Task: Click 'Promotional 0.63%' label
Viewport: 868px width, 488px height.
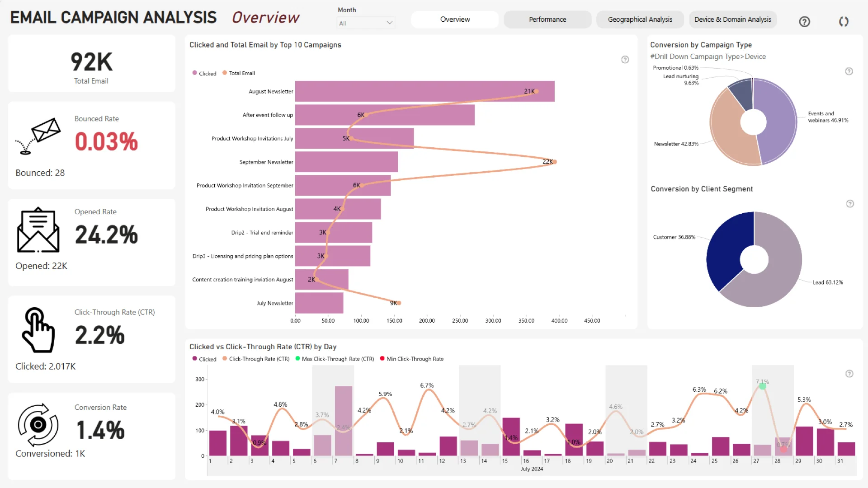Action: (x=675, y=68)
